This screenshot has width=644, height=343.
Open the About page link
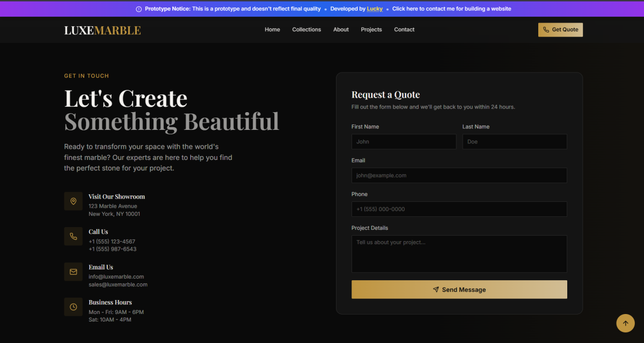point(341,30)
